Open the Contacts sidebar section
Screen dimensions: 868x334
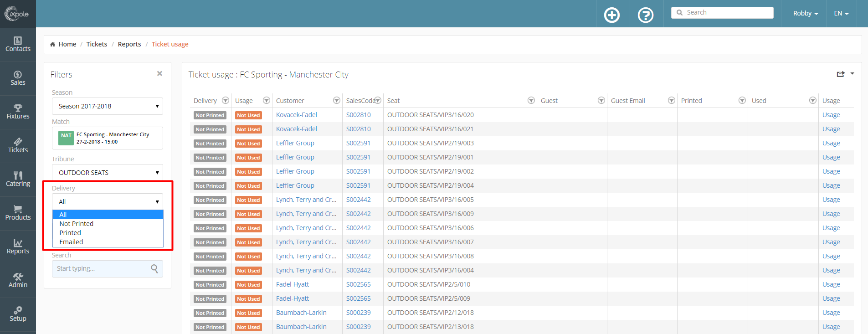[x=18, y=45]
